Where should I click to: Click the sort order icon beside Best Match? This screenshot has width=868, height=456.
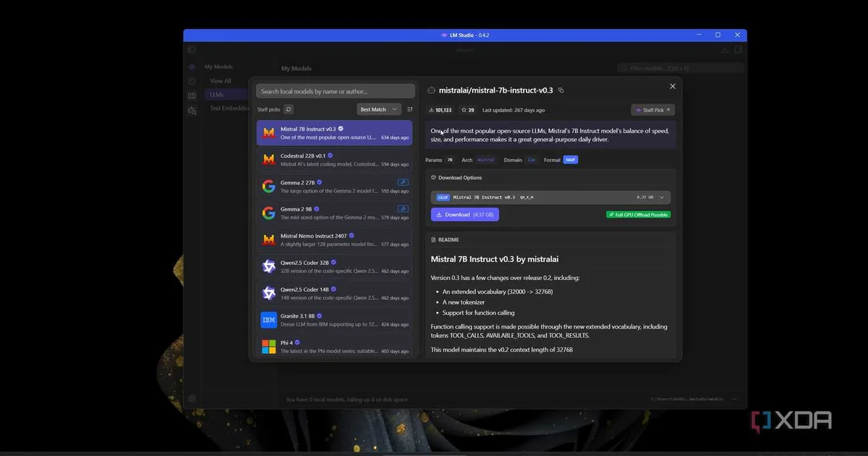coord(409,109)
